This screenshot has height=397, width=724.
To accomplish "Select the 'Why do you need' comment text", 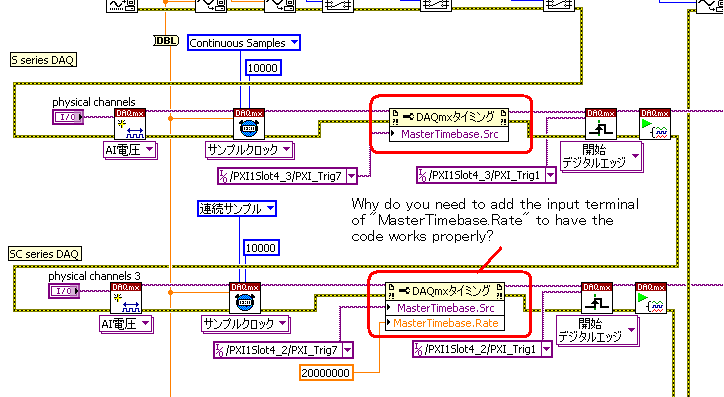I will [x=495, y=220].
